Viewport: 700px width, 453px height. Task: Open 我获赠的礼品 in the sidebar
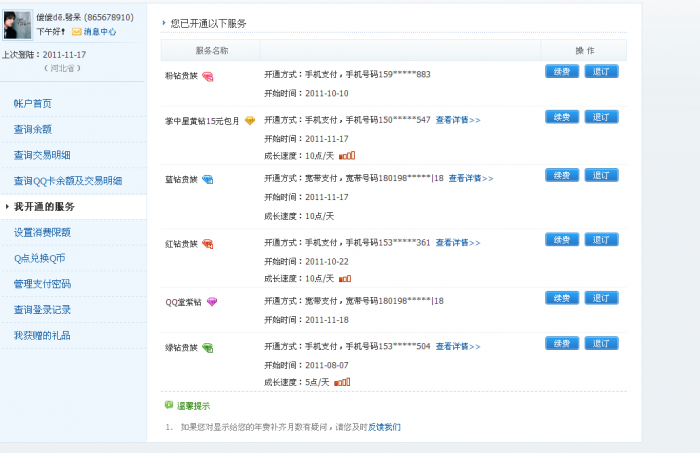coord(42,336)
